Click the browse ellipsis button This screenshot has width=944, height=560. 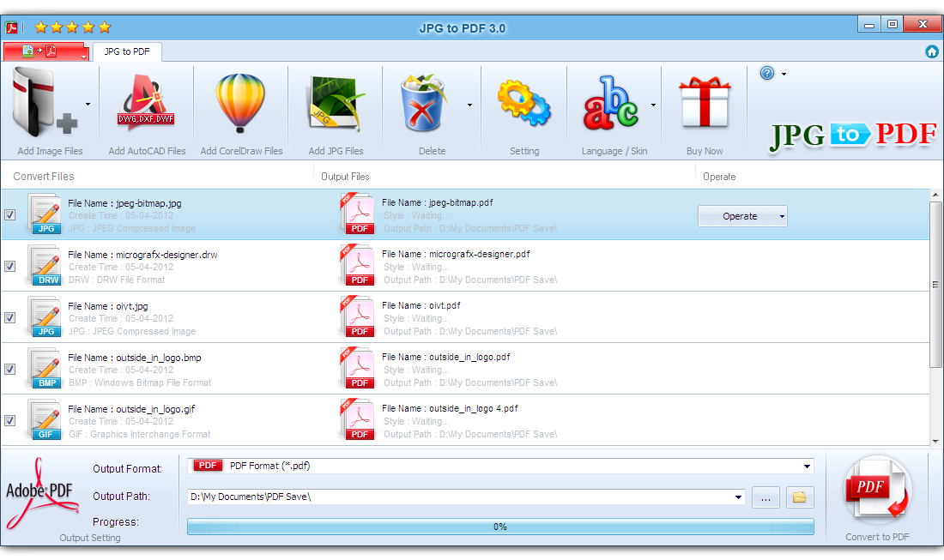(765, 497)
